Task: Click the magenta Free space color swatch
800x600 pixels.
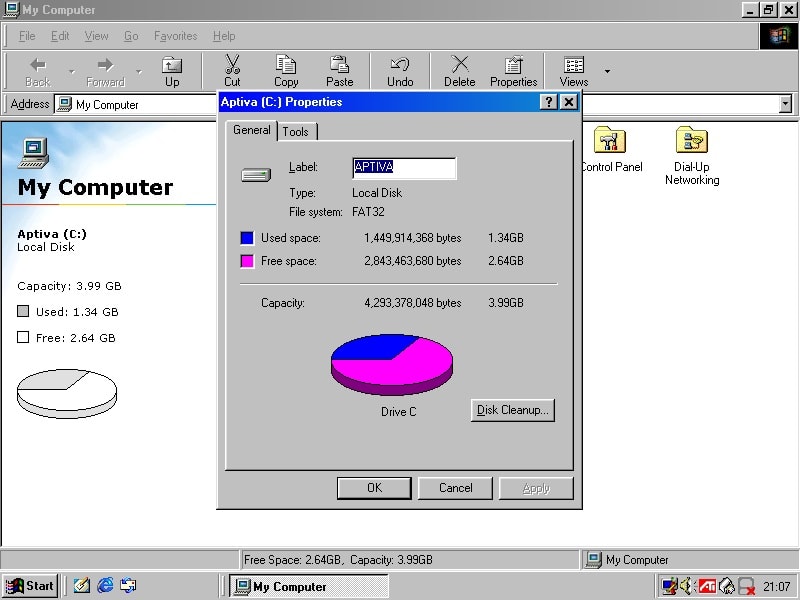Action: (x=247, y=261)
